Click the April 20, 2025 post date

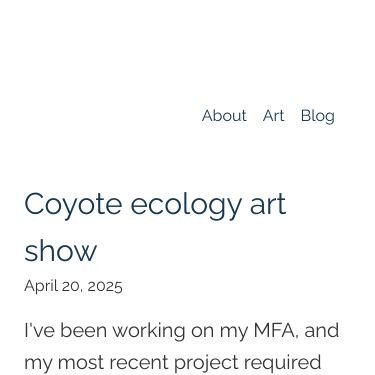(73, 286)
